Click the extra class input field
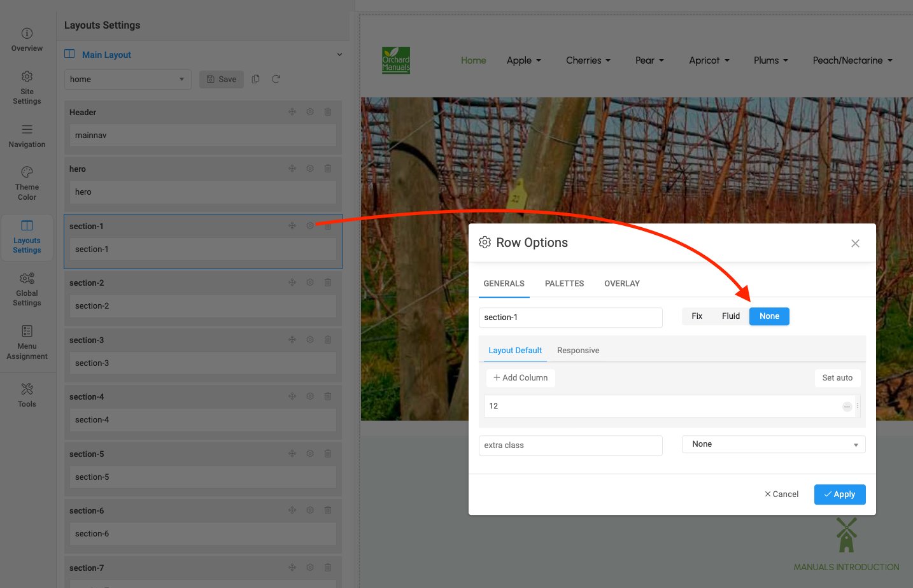Screen dimensions: 913x588 (570, 445)
